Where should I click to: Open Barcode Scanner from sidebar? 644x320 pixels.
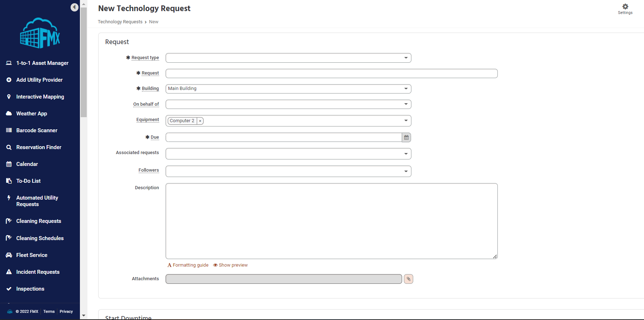click(x=37, y=130)
